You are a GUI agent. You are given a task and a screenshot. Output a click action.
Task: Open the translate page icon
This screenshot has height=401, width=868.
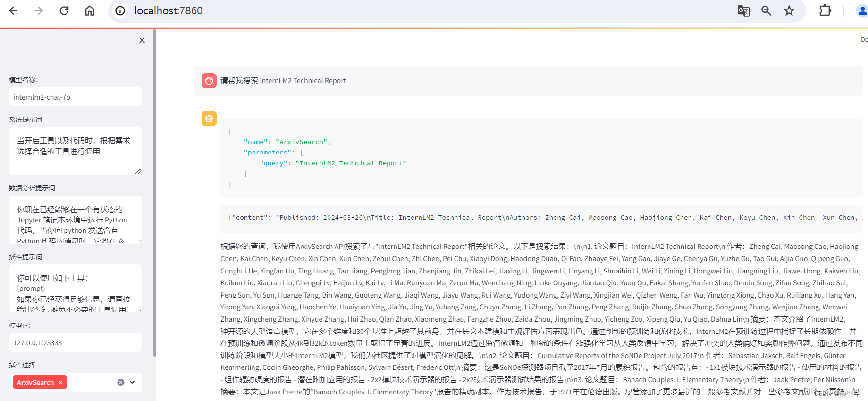tap(743, 10)
